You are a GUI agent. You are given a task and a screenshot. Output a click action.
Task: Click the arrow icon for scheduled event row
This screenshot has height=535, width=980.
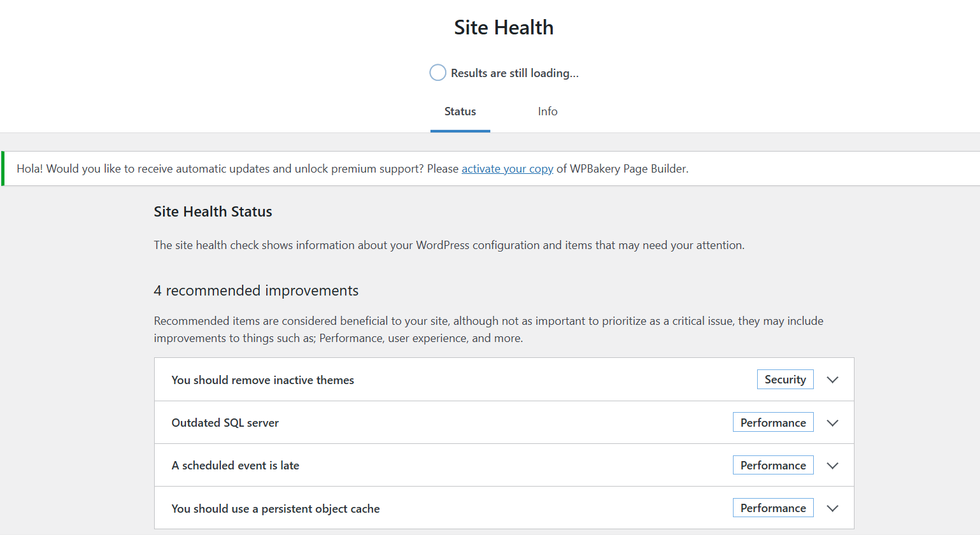[x=832, y=466]
